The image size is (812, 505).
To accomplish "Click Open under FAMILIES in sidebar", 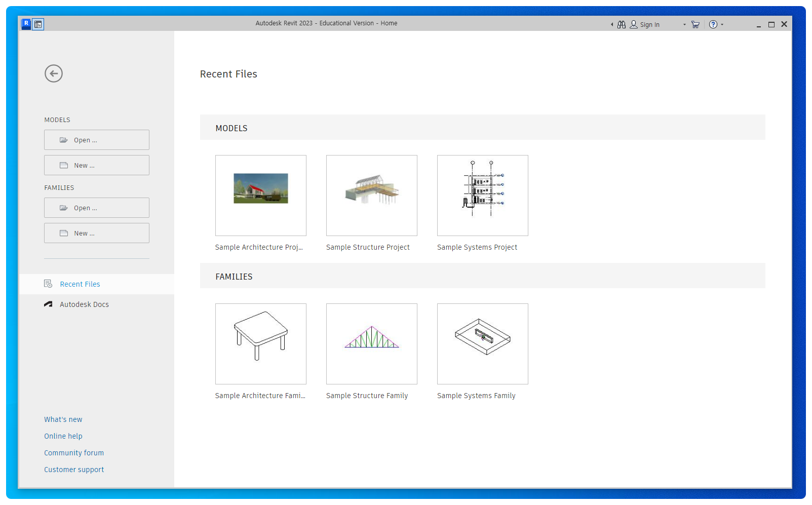I will pos(97,208).
